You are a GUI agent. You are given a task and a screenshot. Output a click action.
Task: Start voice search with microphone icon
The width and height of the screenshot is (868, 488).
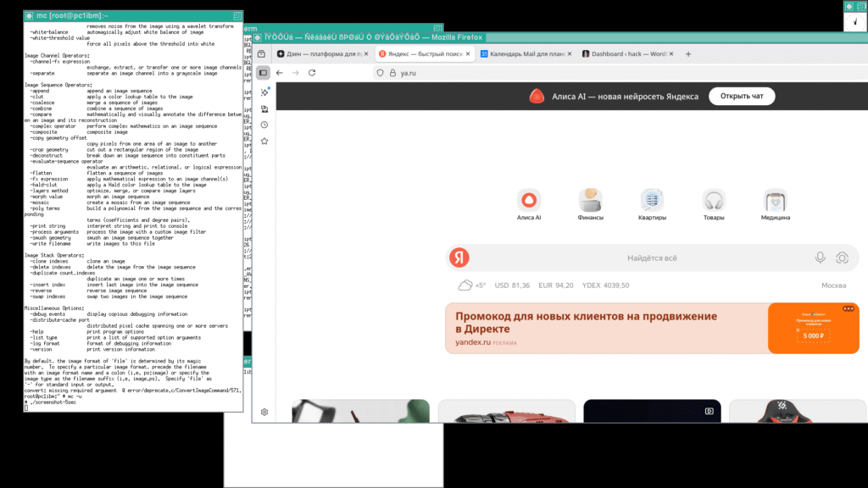tap(820, 258)
